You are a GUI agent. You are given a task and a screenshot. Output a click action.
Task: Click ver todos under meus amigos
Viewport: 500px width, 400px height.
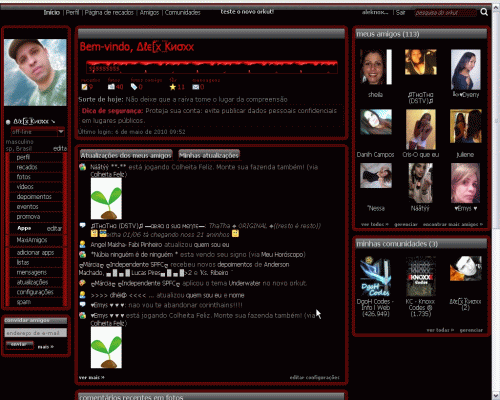(x=375, y=225)
